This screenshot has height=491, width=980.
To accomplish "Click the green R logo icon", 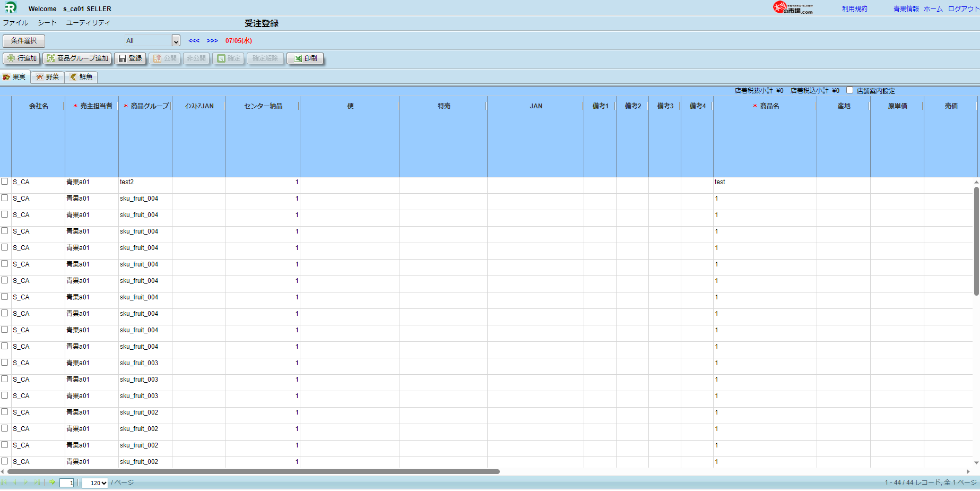I will click(11, 7).
